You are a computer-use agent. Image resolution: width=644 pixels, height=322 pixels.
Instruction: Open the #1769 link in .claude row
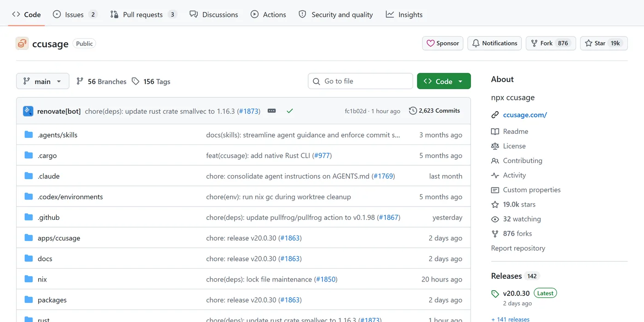pos(383,176)
